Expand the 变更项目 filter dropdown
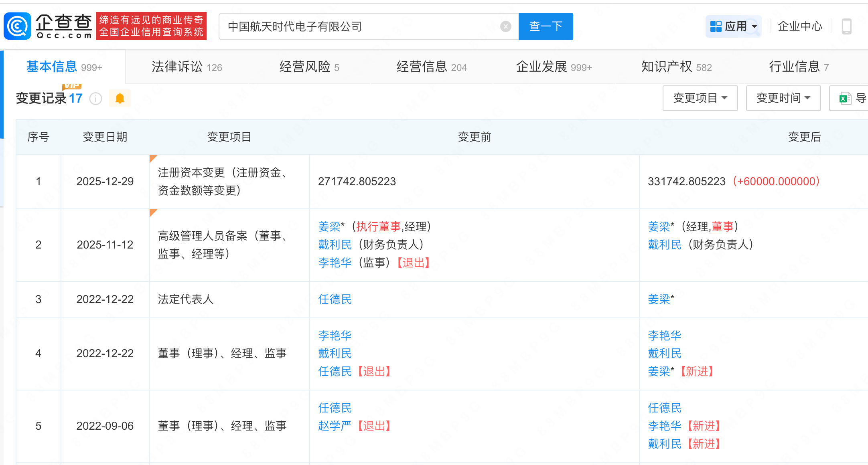The height and width of the screenshot is (465, 868). (x=700, y=98)
